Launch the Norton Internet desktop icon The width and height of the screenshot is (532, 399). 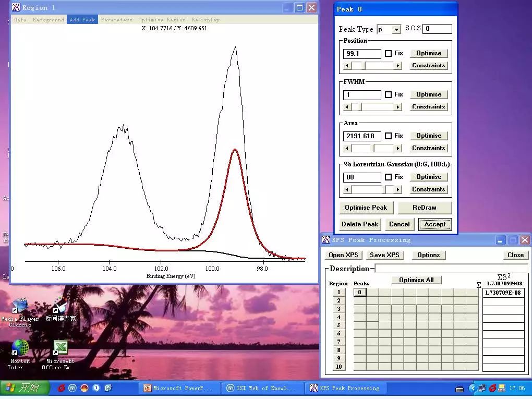20,354
